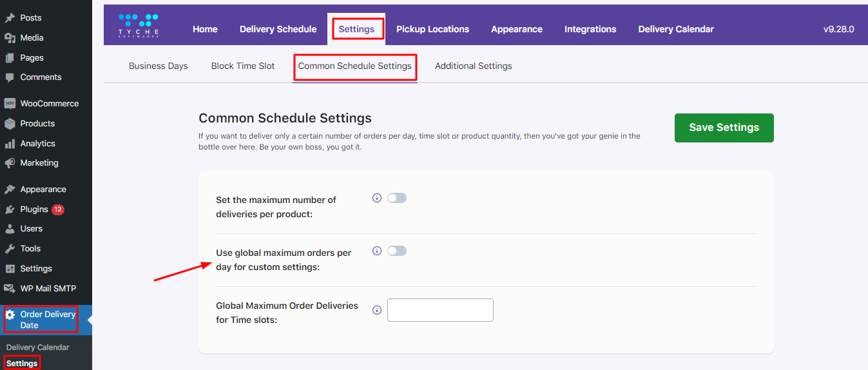
Task: Click the Marketing megaphone icon
Action: coord(10,163)
